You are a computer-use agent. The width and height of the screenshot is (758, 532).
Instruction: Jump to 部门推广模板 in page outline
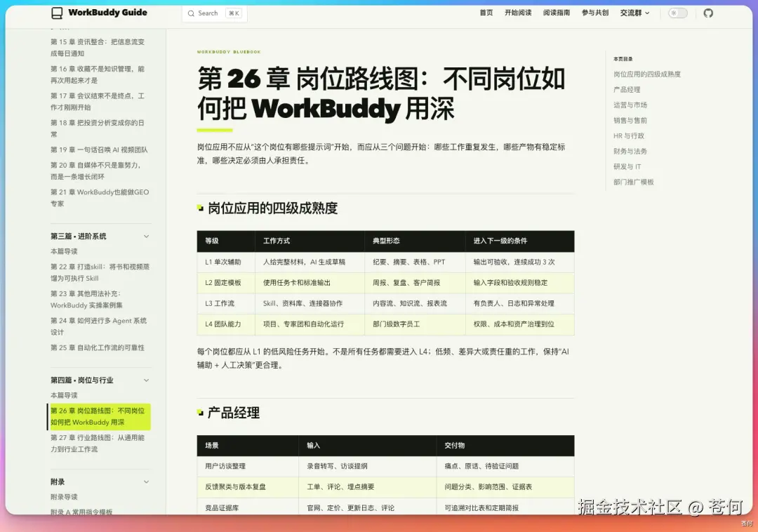coord(633,182)
